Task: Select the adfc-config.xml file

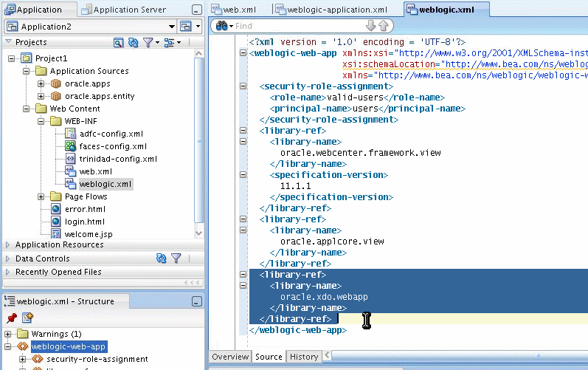Action: pyautogui.click(x=111, y=134)
